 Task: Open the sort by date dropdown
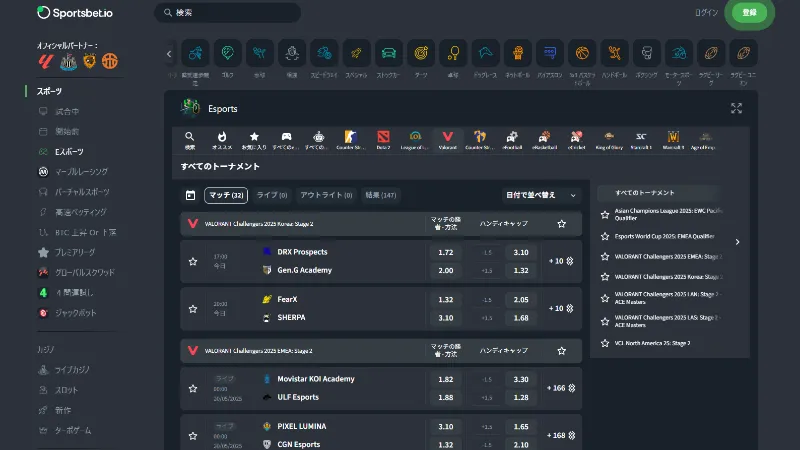pos(541,195)
